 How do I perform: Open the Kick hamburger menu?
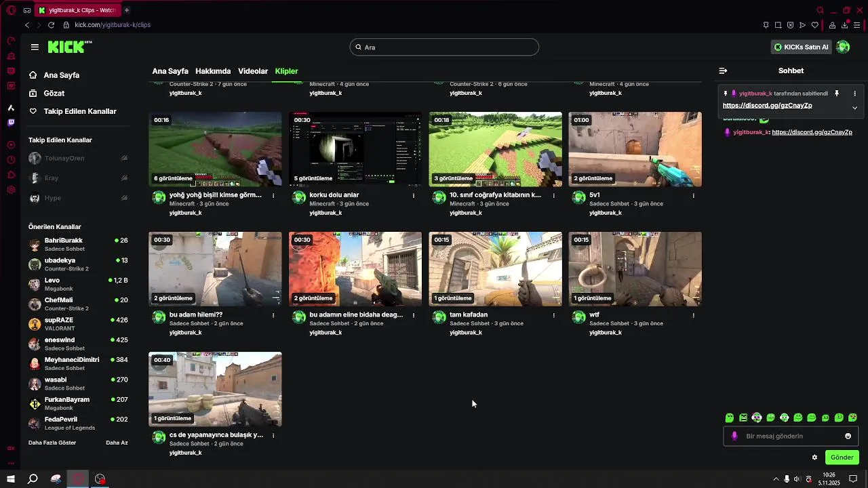[x=35, y=47]
